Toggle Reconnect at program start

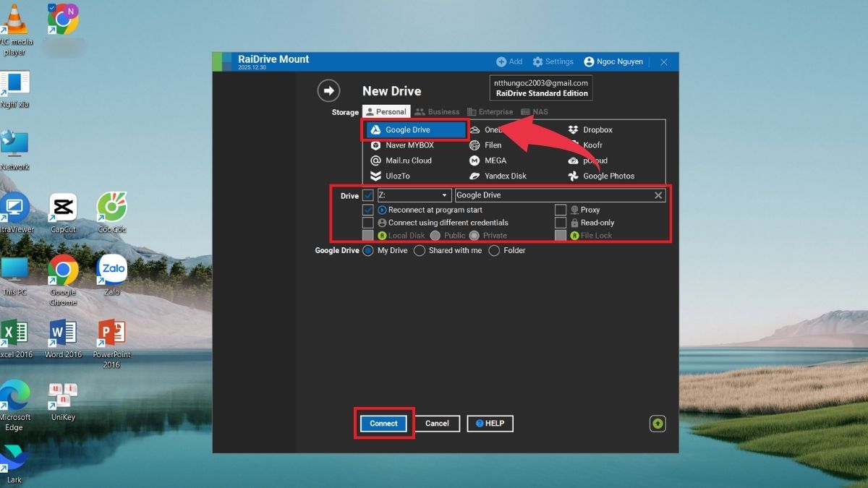(x=368, y=210)
